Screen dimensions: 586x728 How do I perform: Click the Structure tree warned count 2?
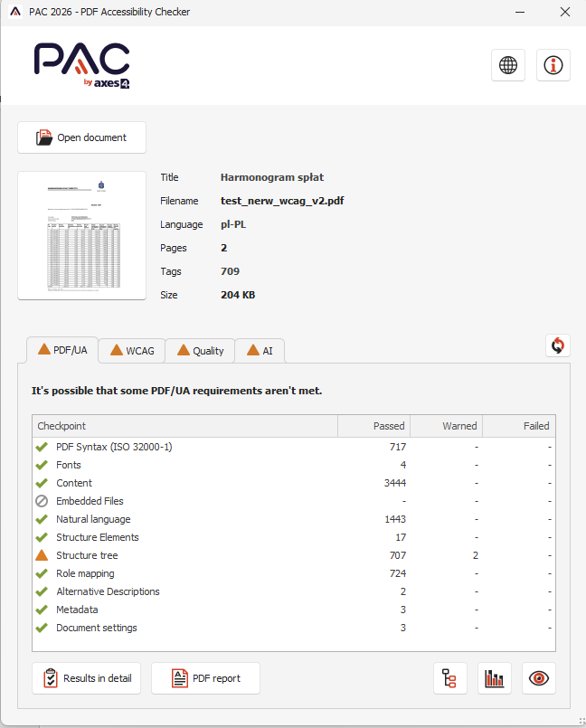(476, 555)
